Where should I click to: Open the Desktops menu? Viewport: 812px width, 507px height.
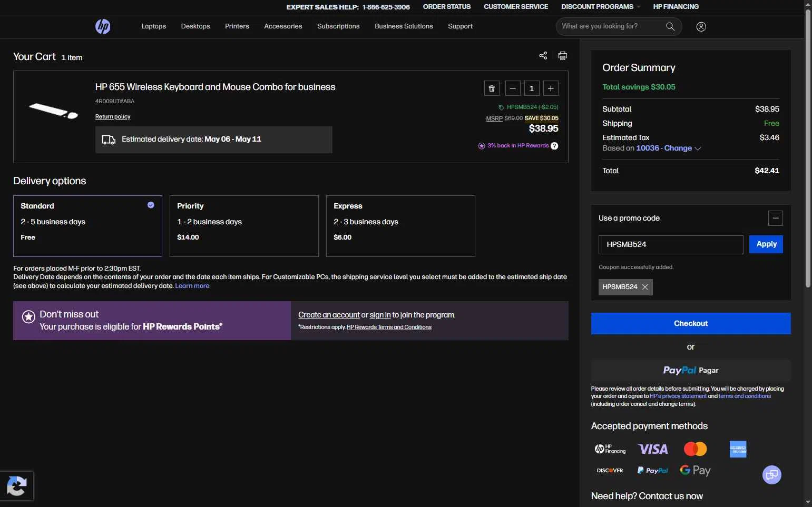[x=195, y=26]
